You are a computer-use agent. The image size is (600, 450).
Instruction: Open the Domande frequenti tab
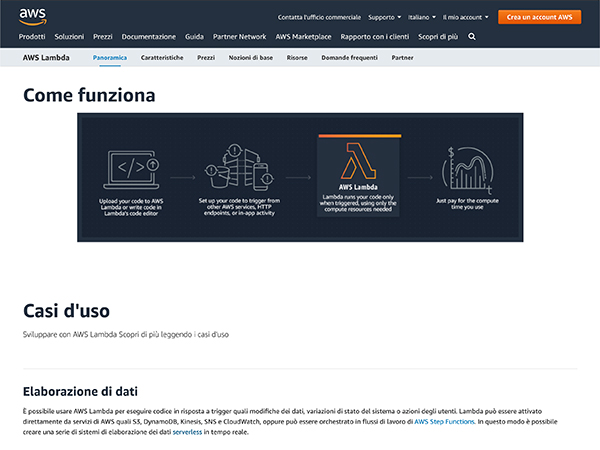[x=349, y=58]
